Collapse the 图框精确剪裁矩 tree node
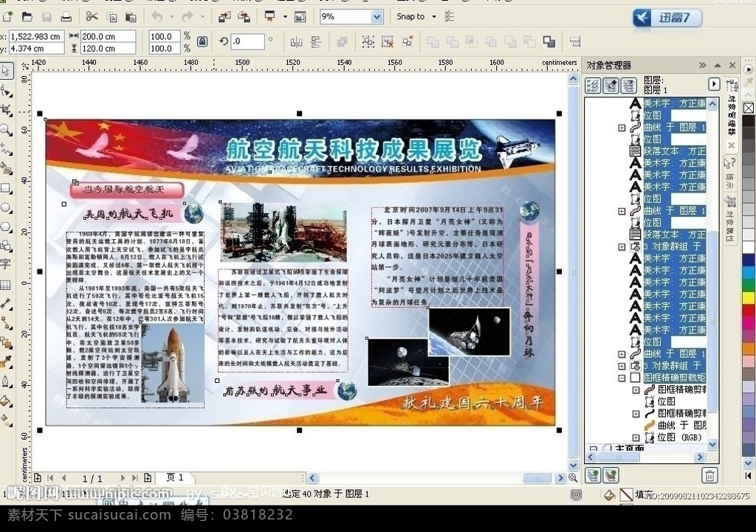Image resolution: width=756 pixels, height=532 pixels. coord(622,378)
